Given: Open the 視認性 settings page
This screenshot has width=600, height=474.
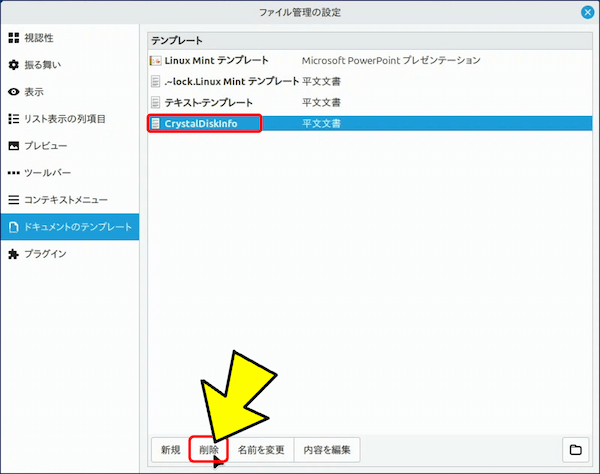Looking at the screenshot, I should pos(70,38).
